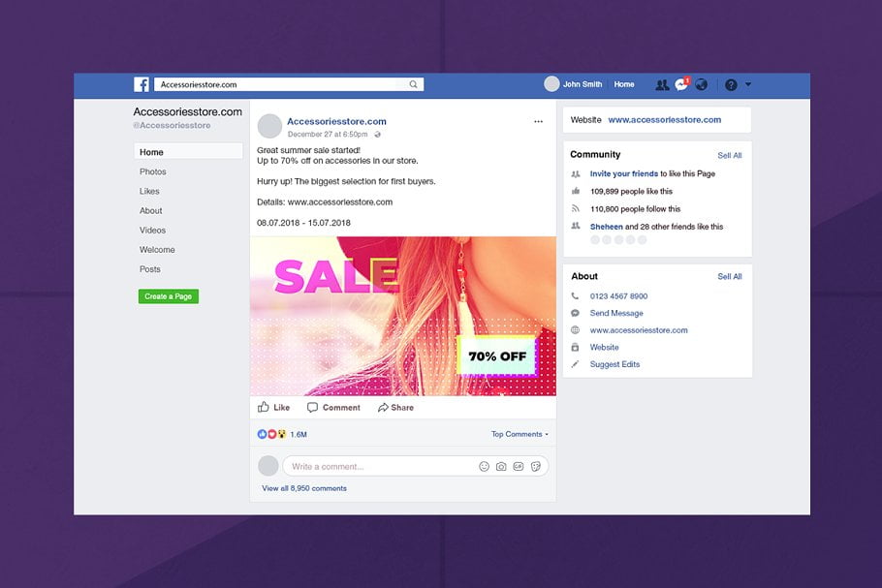Attach a photo with camera icon
This screenshot has height=588, width=882.
[x=501, y=467]
